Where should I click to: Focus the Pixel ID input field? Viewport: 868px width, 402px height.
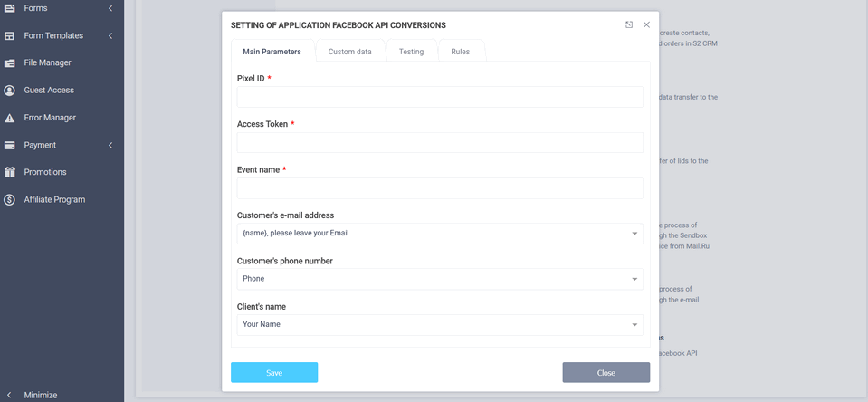(440, 97)
